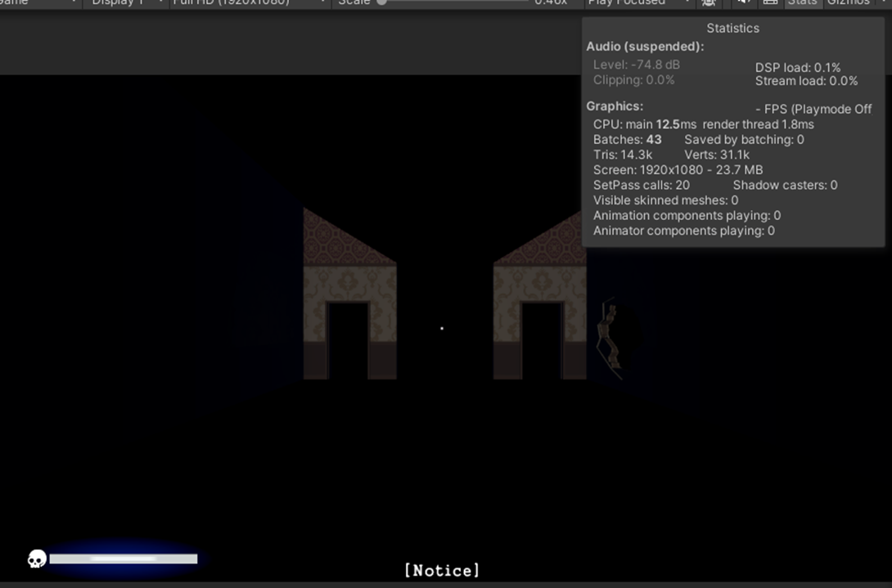Click the 'Animation components playing: 0' stat
Viewport: 892px width, 588px height.
coord(687,216)
